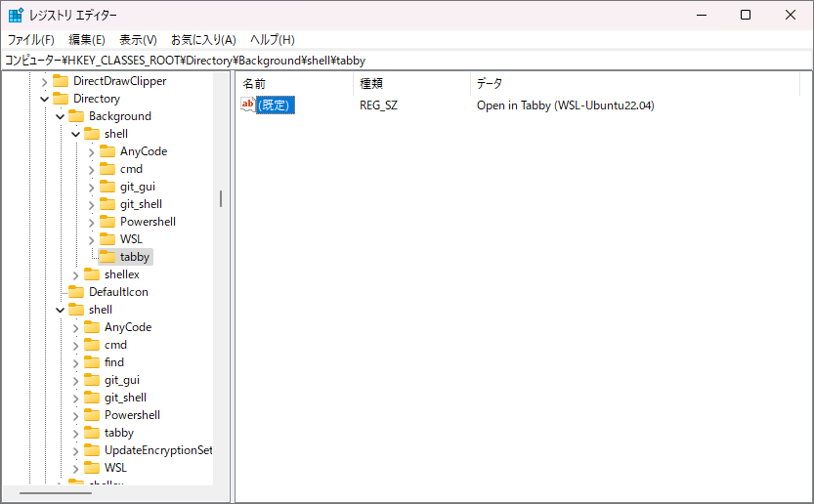Click AnyCode folder icon under Background shell
This screenshot has height=504, width=814.
(x=107, y=151)
